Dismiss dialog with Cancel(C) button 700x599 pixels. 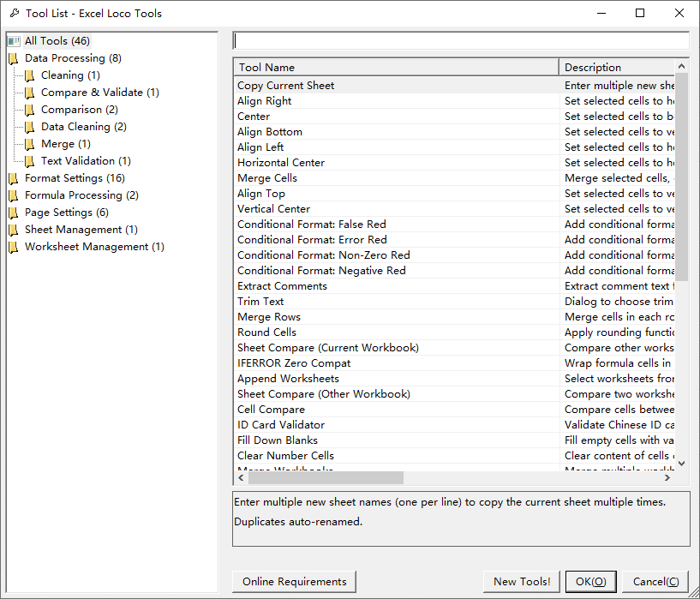(x=655, y=582)
